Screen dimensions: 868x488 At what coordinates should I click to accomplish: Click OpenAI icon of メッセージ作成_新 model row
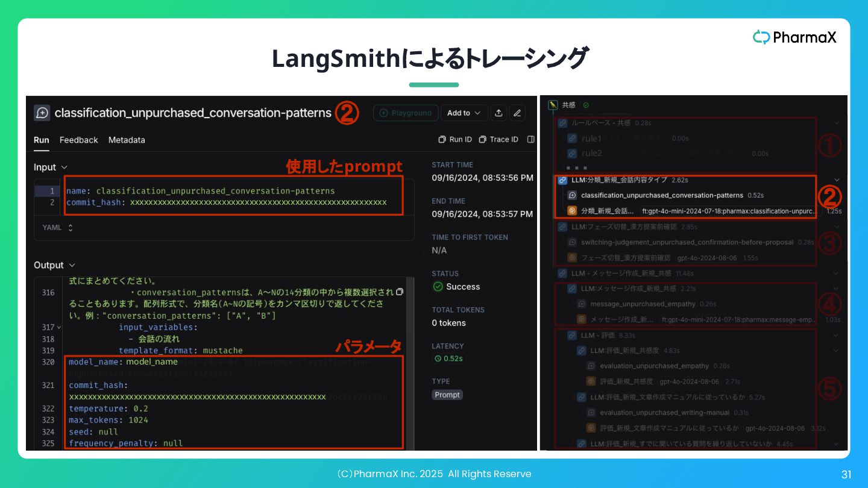click(x=582, y=319)
